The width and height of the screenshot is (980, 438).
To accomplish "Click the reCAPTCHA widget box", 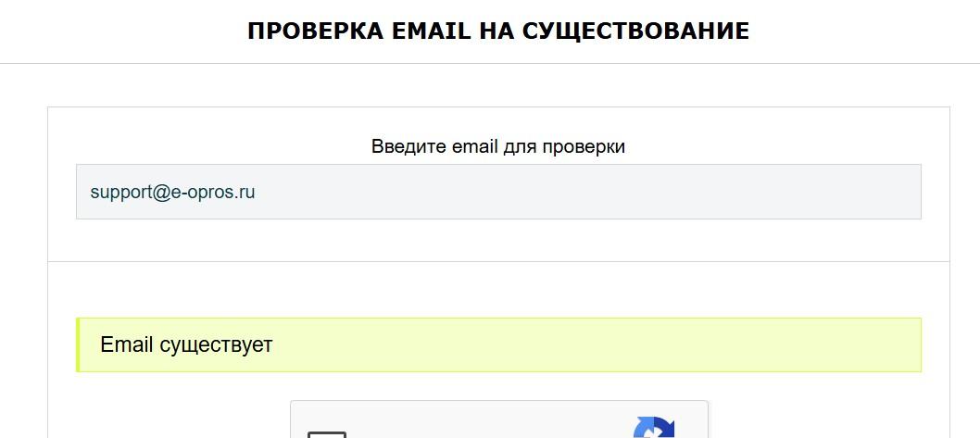I will point(500,421).
